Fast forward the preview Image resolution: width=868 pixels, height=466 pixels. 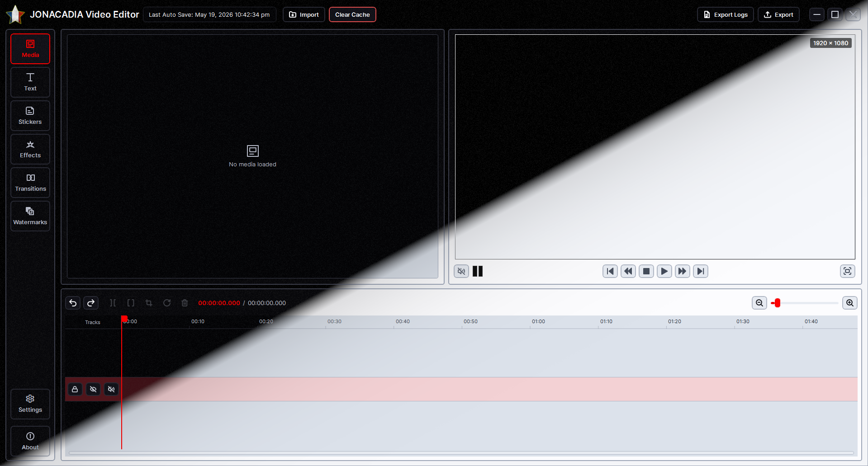(x=683, y=271)
